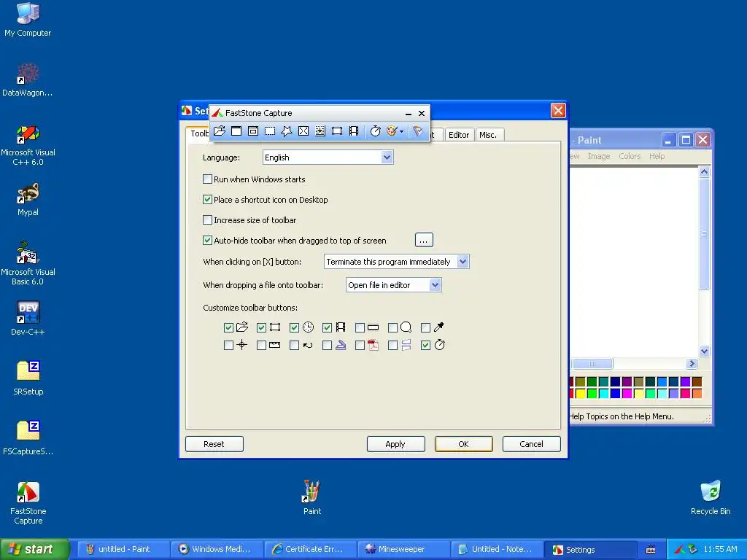Click the 11:55 AM clock in tray
The height and width of the screenshot is (560, 747).
pos(720,549)
